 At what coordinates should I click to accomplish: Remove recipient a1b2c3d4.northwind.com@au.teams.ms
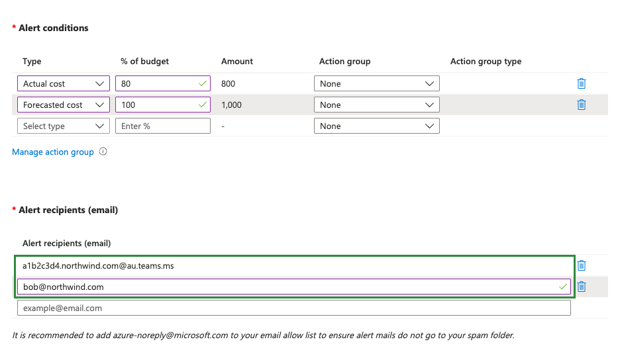582,265
